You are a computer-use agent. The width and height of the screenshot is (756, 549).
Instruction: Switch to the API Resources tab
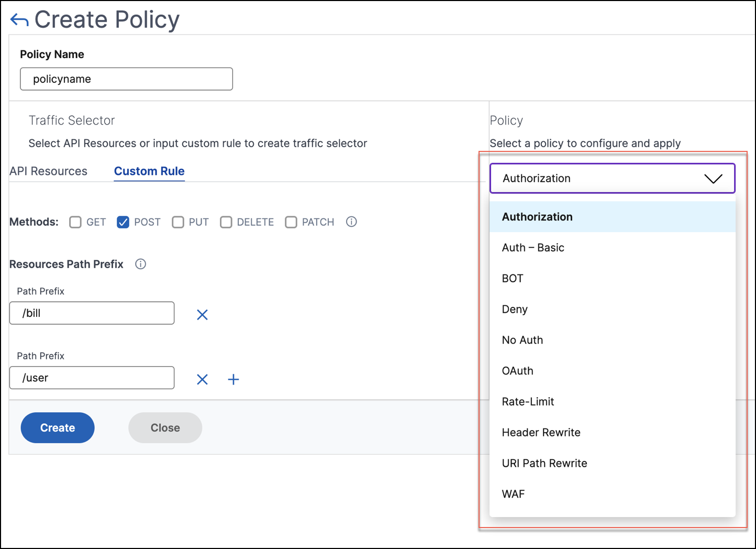pyautogui.click(x=49, y=171)
